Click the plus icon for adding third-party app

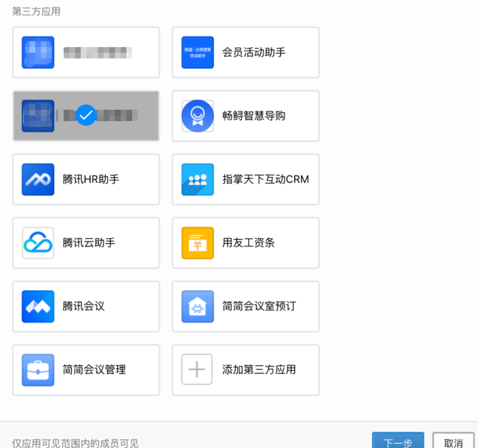pyautogui.click(x=197, y=369)
